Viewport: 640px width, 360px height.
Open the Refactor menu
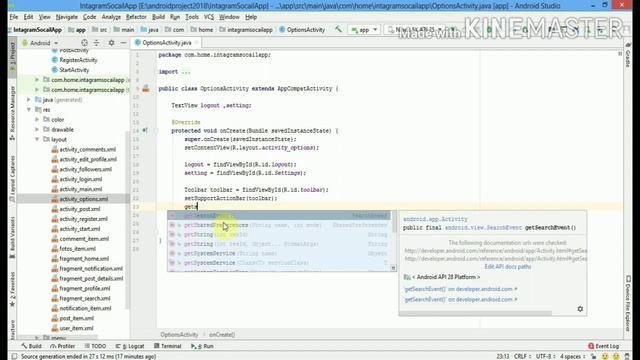[136, 17]
